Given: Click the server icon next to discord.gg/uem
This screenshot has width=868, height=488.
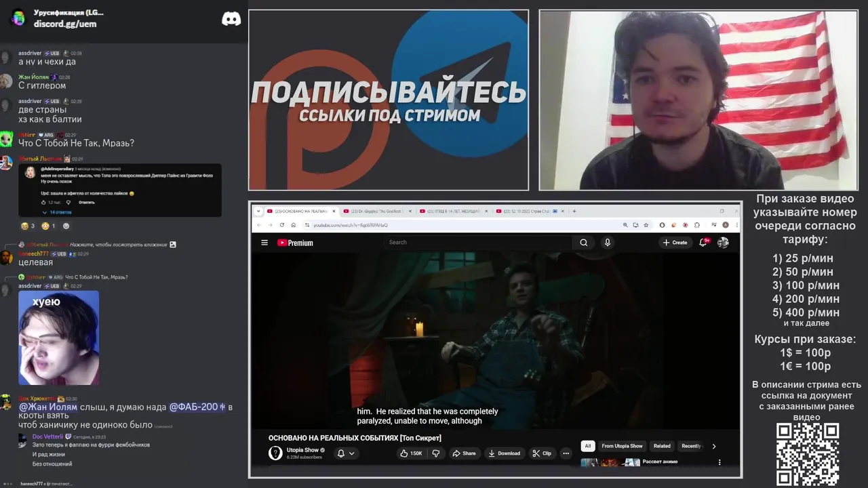Looking at the screenshot, I should click(x=18, y=18).
